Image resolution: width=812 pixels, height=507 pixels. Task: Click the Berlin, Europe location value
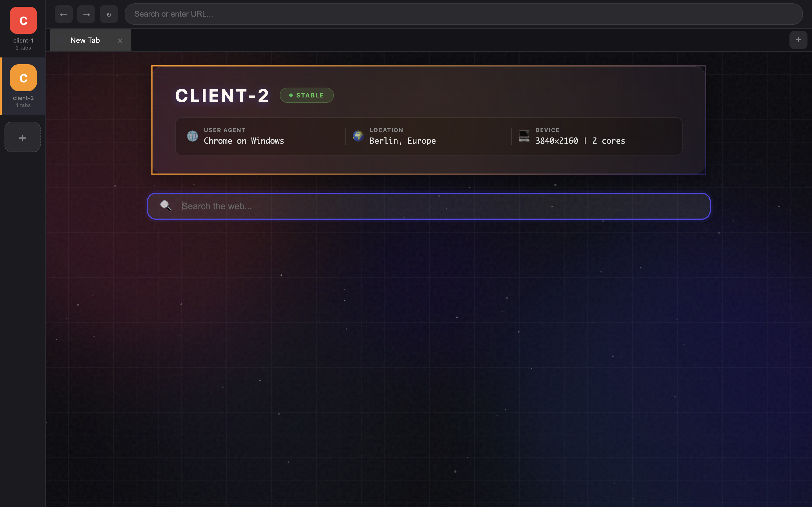(402, 141)
